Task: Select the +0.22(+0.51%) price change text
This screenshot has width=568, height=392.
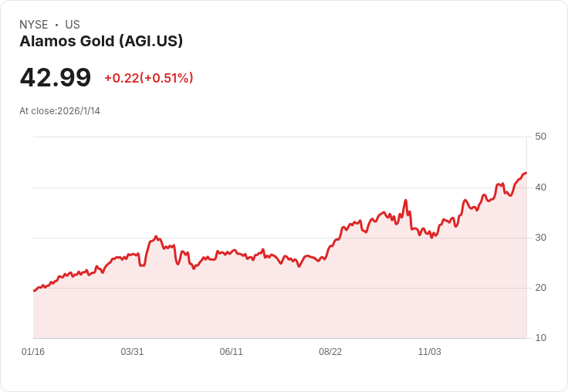Action: [x=149, y=78]
